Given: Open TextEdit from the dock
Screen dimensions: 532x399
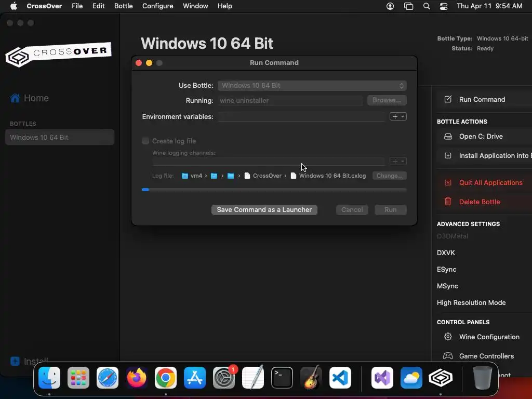Looking at the screenshot, I should click(253, 378).
